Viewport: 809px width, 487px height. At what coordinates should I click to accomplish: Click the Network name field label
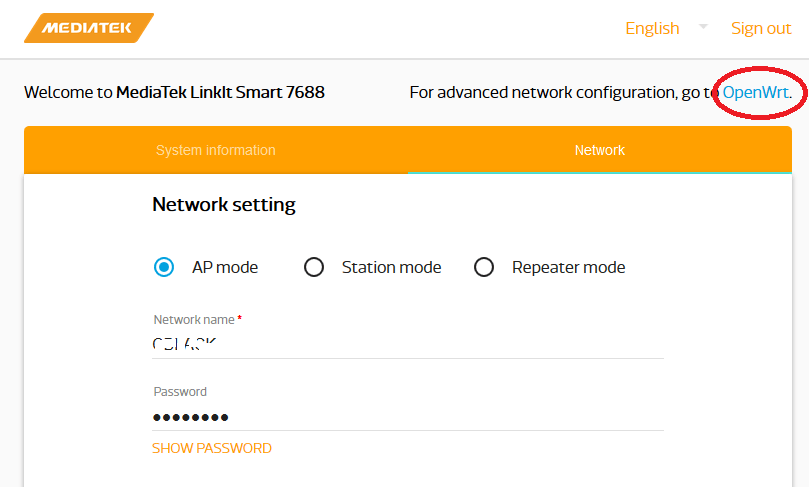[194, 320]
